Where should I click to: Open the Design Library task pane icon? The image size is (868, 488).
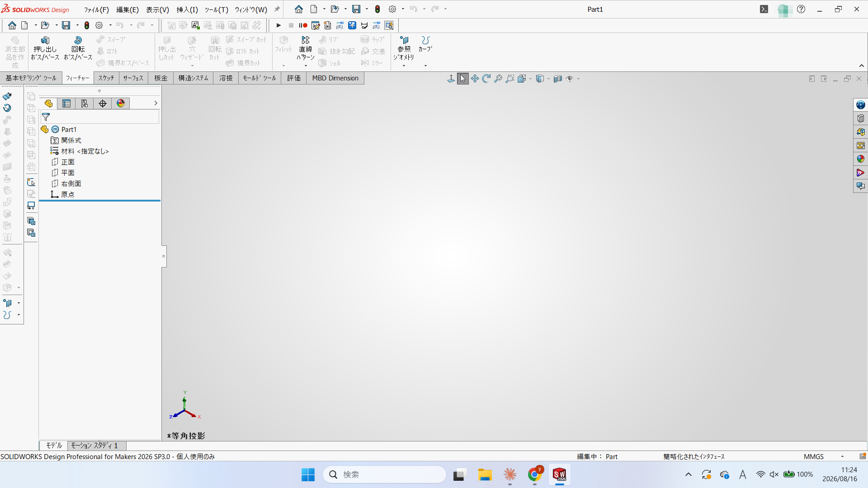(861, 118)
